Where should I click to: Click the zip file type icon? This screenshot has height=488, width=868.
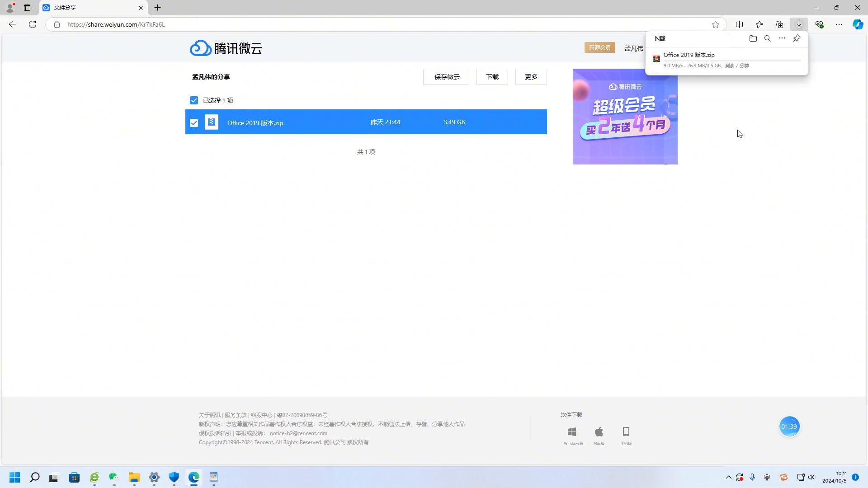tap(212, 122)
